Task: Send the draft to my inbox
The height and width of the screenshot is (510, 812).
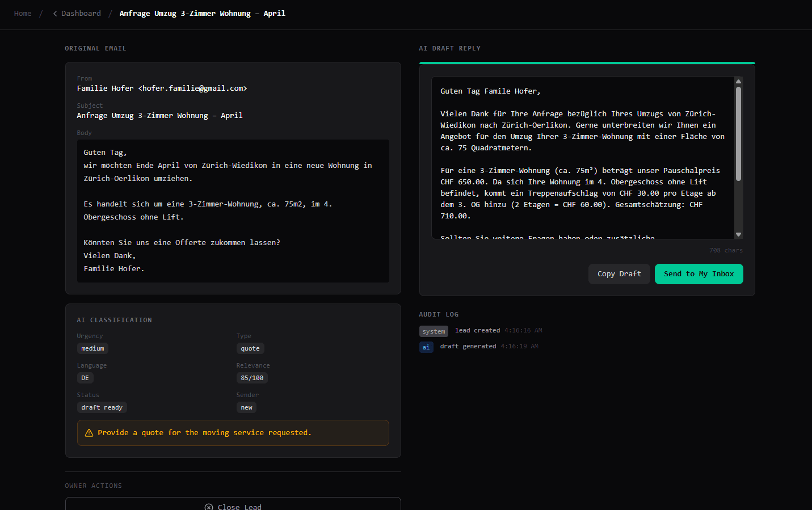Action: click(699, 274)
